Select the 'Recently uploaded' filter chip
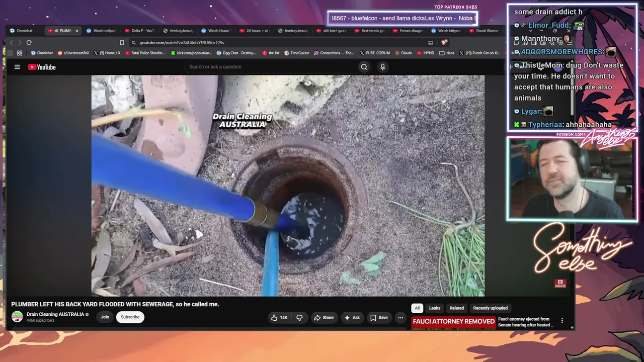Screen dimensions: 644x362 pos(491,308)
